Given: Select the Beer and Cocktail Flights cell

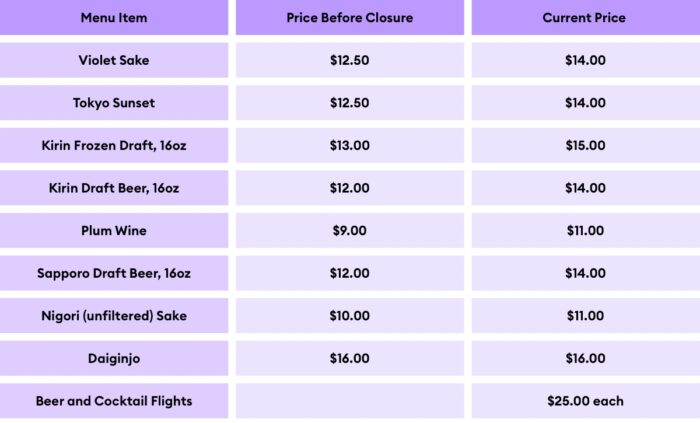Looking at the screenshot, I should (113, 401).
